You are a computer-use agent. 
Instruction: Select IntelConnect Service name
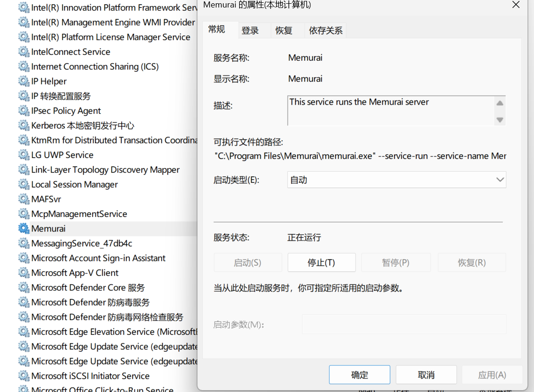click(x=71, y=52)
